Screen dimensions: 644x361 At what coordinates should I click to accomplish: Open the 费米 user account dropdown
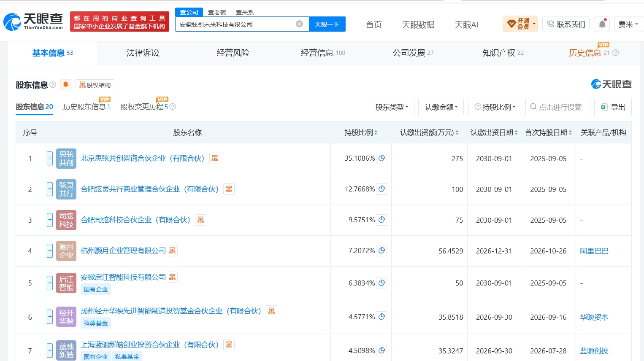(x=628, y=24)
